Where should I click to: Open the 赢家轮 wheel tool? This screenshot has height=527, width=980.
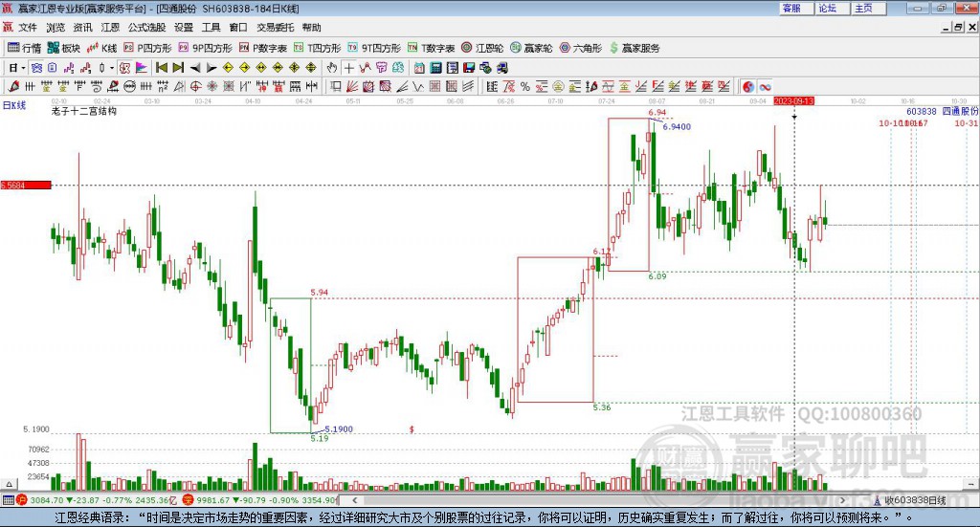coord(531,48)
